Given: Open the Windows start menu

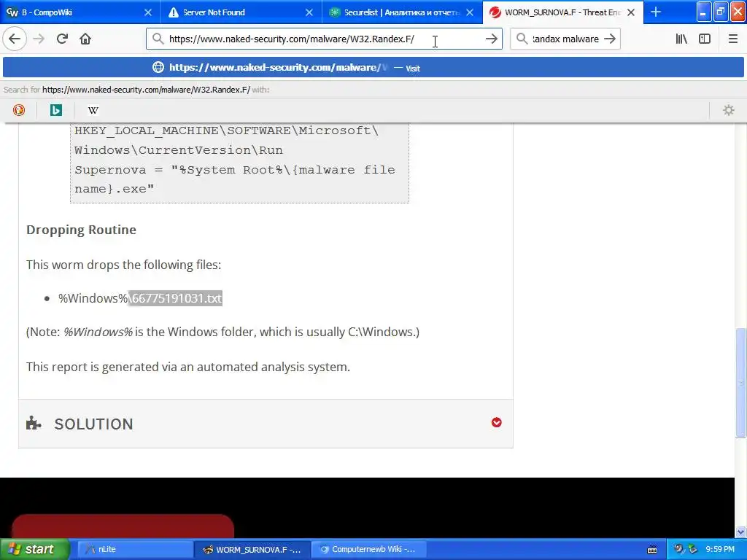Looking at the screenshot, I should [x=35, y=549].
